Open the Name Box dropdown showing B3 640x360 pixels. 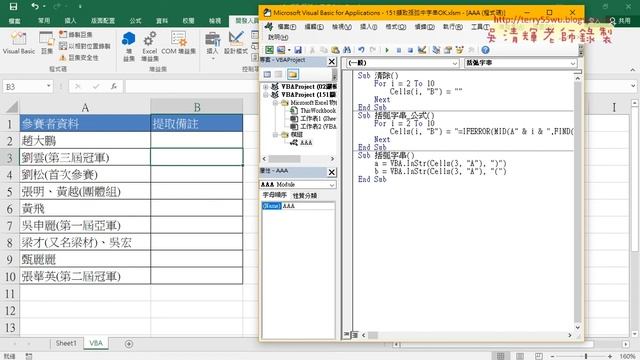point(49,86)
